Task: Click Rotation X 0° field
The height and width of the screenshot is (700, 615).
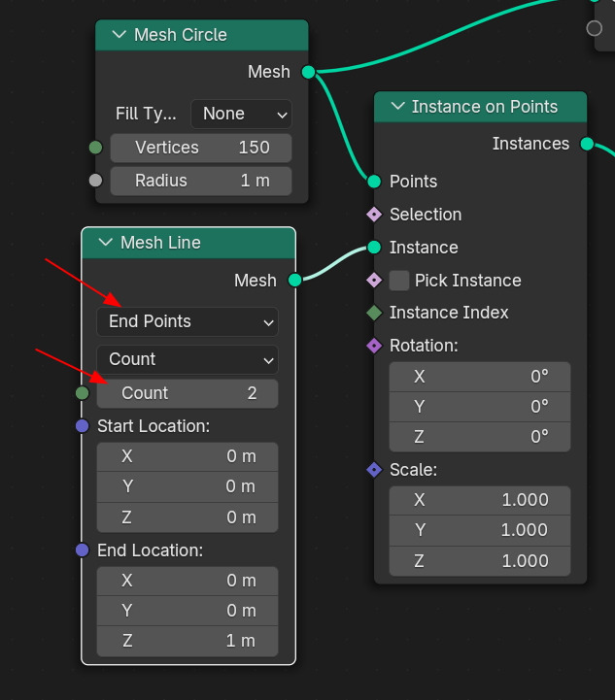Action: click(480, 377)
